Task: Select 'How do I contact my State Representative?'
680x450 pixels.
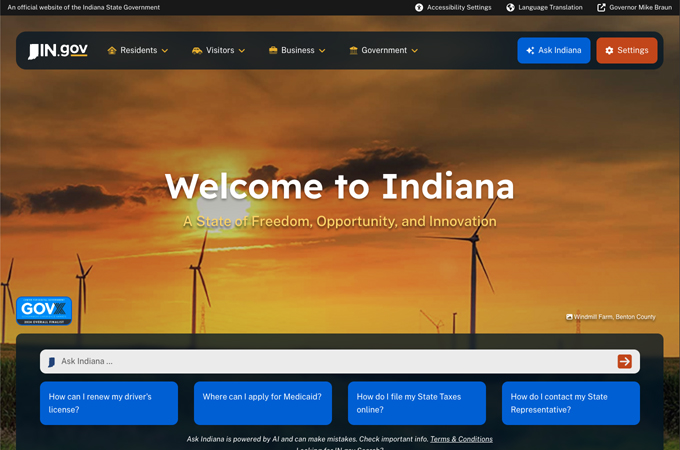Action: click(571, 403)
